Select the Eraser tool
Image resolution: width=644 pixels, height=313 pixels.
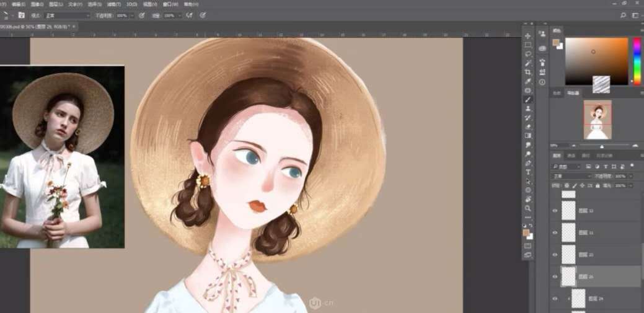click(528, 126)
